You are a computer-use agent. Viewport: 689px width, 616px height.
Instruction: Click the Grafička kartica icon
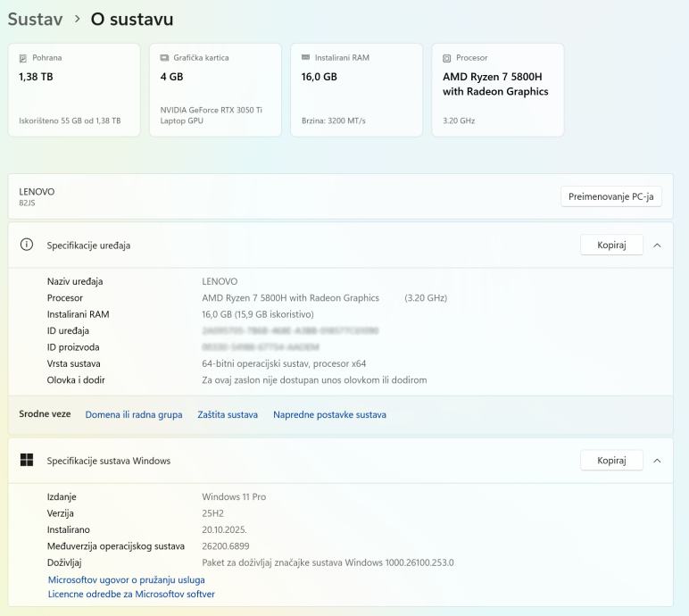pyautogui.click(x=164, y=58)
